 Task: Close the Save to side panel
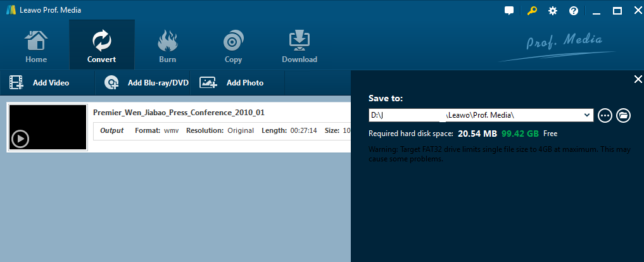click(x=638, y=79)
